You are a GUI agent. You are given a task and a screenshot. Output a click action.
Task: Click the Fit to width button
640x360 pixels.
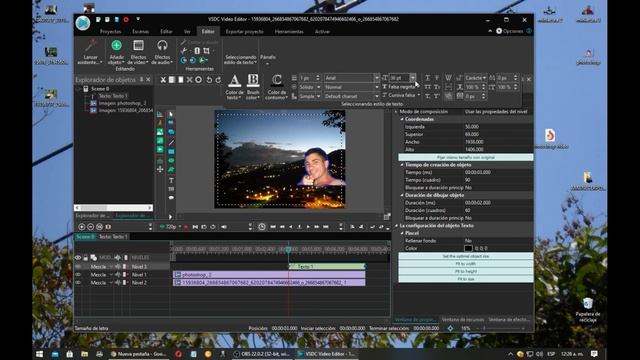[x=466, y=264]
